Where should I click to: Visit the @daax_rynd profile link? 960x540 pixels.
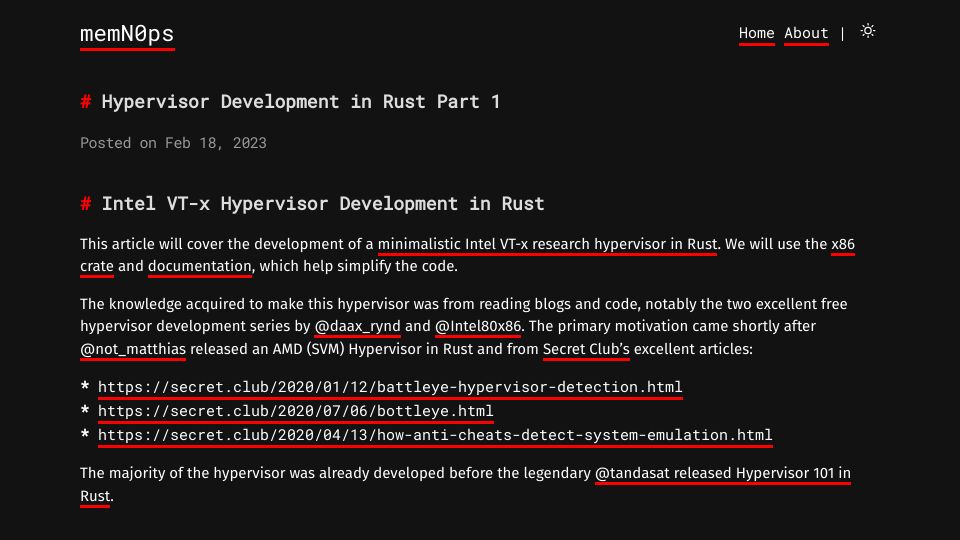(358, 326)
